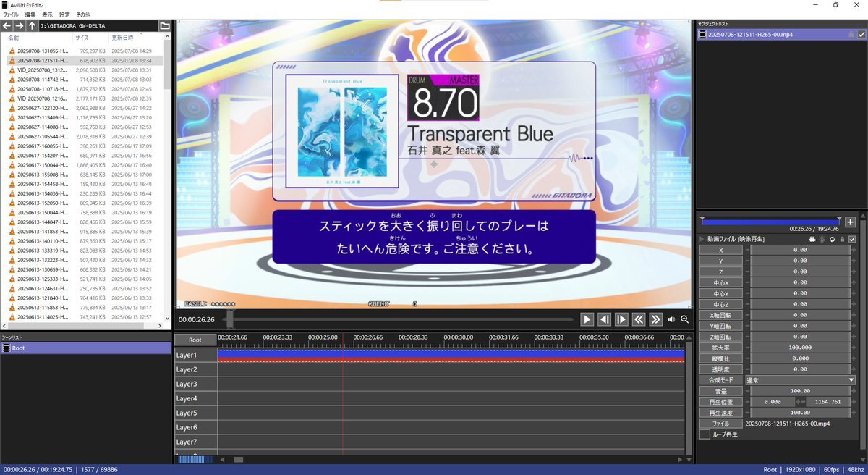This screenshot has width=868, height=475.
Task: Enable the ループ再生 checkbox
Action: (705, 434)
